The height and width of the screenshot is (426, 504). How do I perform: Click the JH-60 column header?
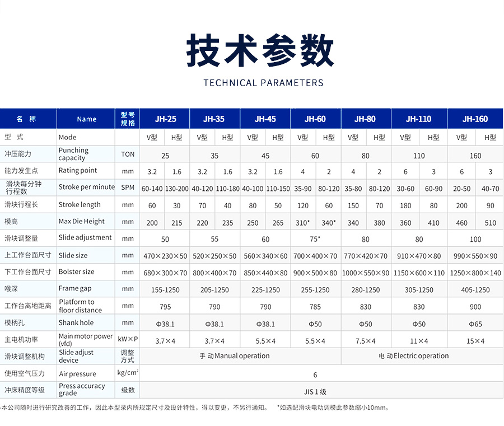[316, 118]
